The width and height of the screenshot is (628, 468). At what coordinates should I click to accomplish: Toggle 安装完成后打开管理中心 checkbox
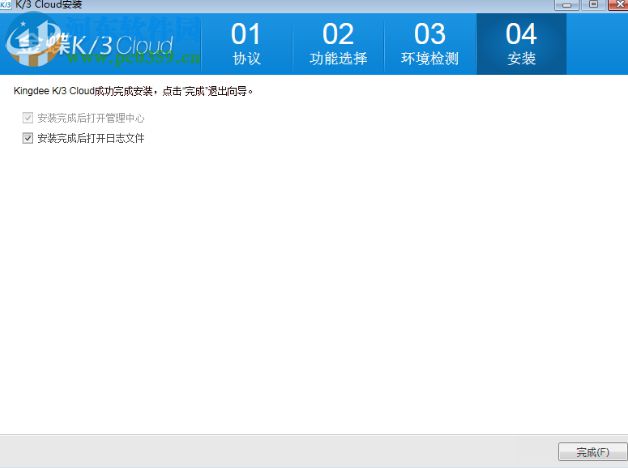point(28,118)
